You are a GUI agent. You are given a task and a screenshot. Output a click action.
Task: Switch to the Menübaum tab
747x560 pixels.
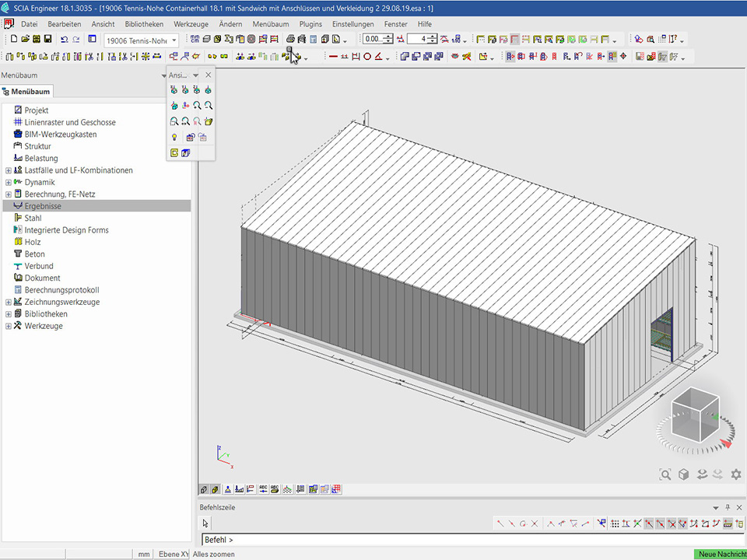pos(26,92)
